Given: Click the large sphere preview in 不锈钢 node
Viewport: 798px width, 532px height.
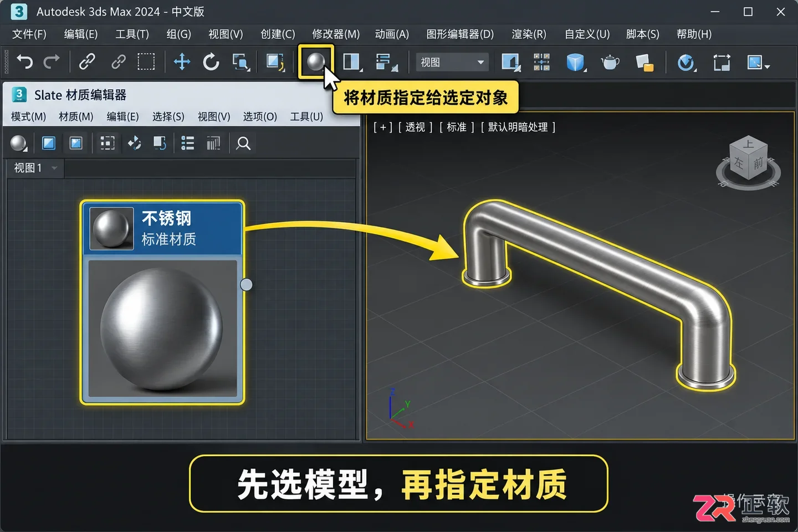Looking at the screenshot, I should (x=162, y=329).
